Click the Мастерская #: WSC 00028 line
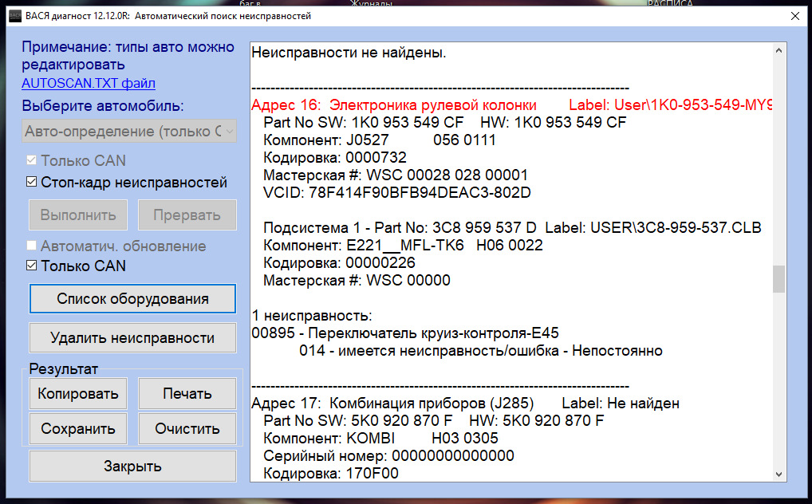Viewport: 812px width, 504px height. pos(396,175)
